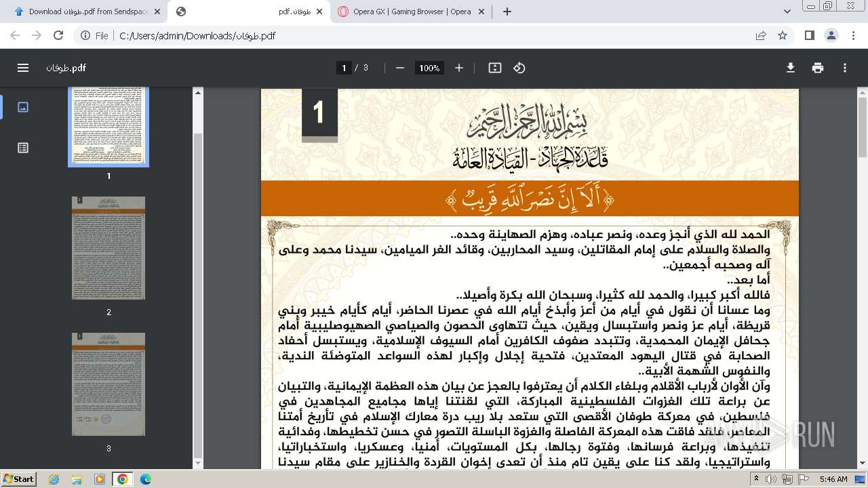
Task: Open tab search dropdown
Action: tap(787, 12)
